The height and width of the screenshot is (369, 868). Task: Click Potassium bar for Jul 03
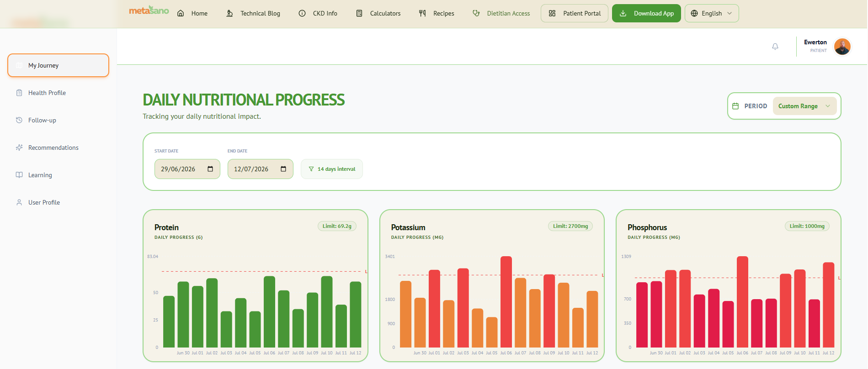point(463,308)
